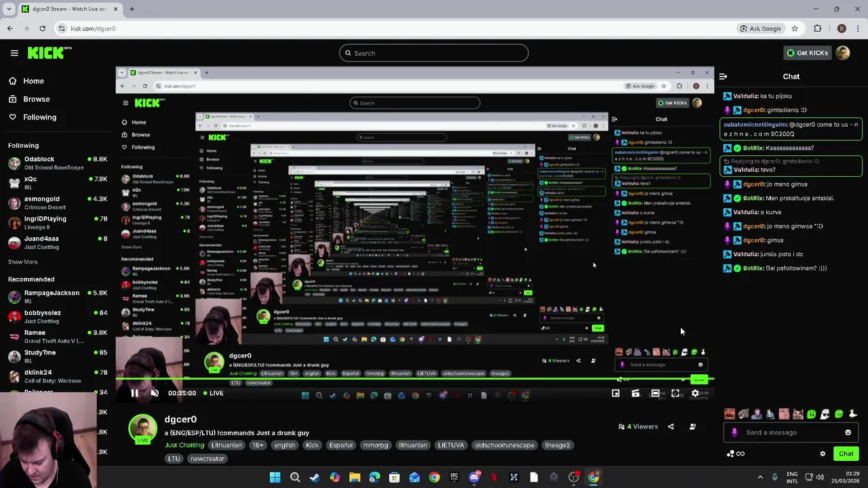868x488 pixels.
Task: Open a new browser tab
Action: tap(132, 9)
